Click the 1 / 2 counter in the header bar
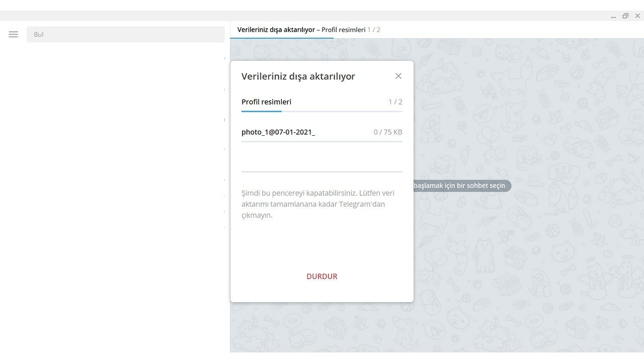644x362 pixels. click(374, 30)
